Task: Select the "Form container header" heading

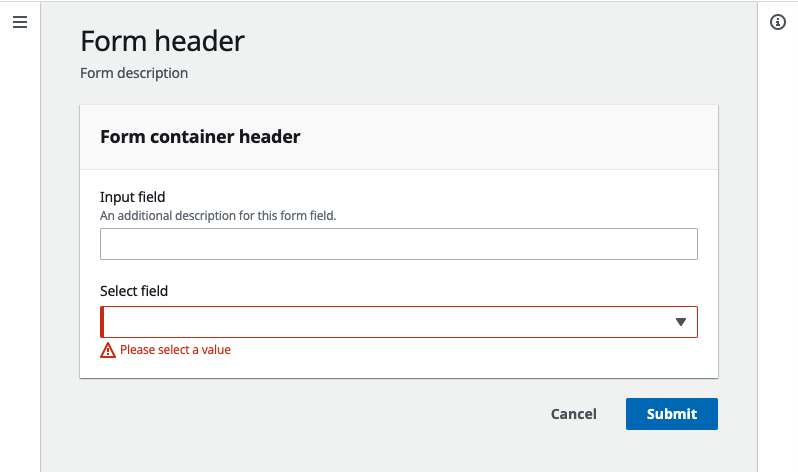Action: click(x=200, y=136)
